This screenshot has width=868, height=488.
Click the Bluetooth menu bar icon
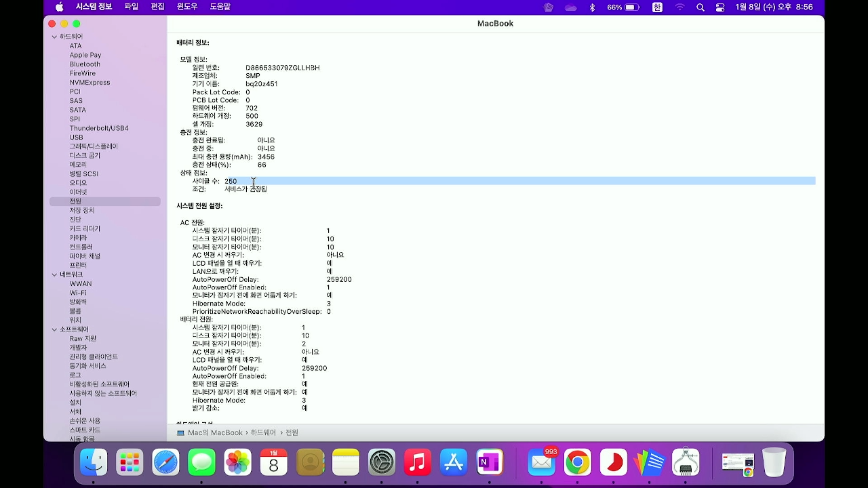coord(592,7)
